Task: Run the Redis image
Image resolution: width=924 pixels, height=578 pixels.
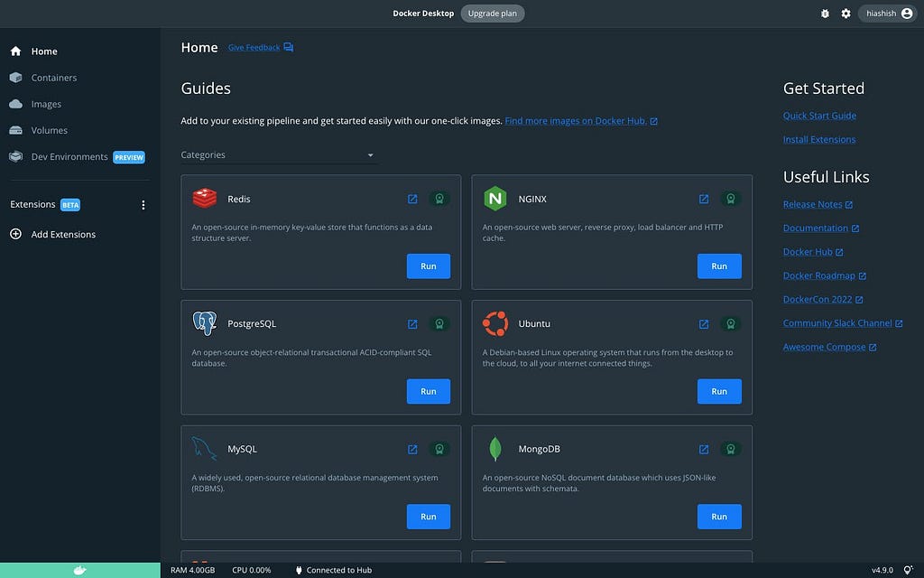Action: pyautogui.click(x=429, y=266)
